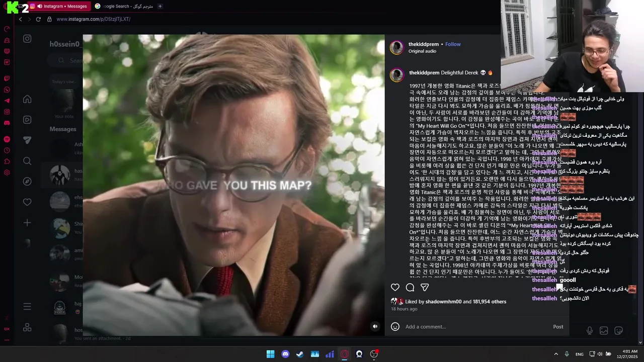Open the comment bubble icon under the post
This screenshot has width=644, height=362.
coord(410,287)
